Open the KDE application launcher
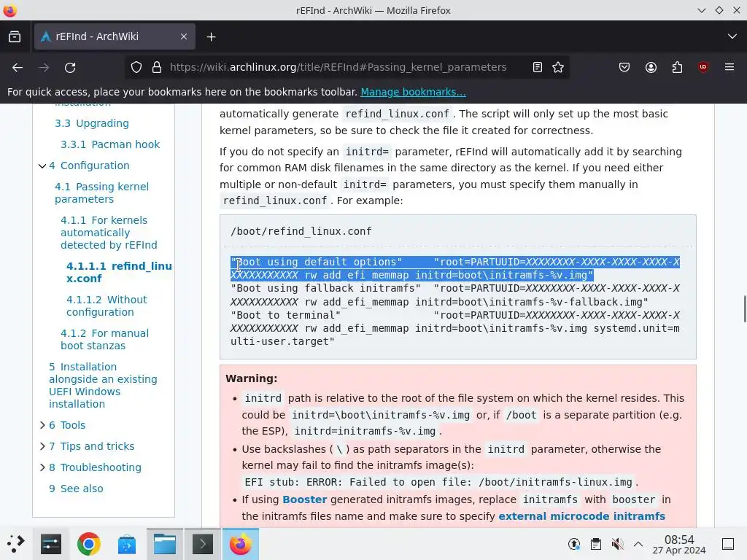This screenshot has width=747, height=560. pos(15,544)
